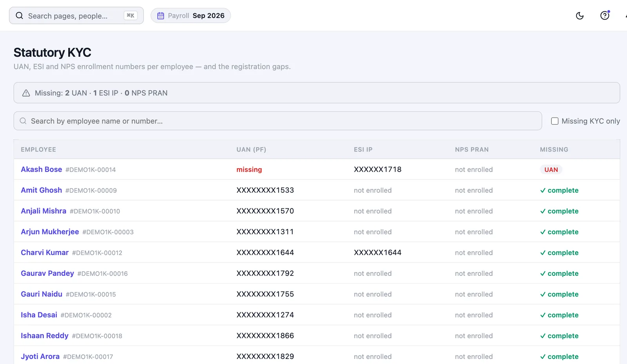627x364 pixels.
Task: Open Gaurav Pandey employee profile
Action: pyautogui.click(x=47, y=273)
